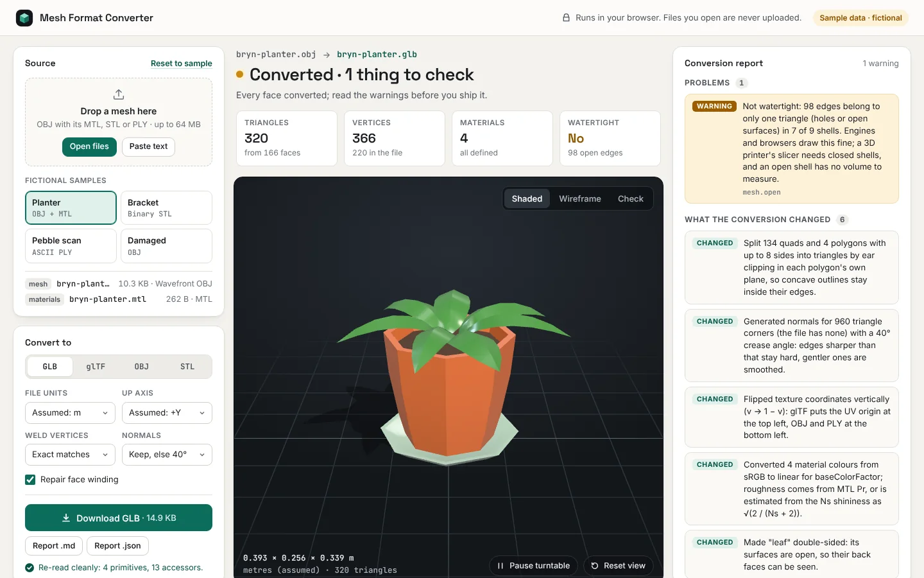Click the Watertight No stat card
The height and width of the screenshot is (578, 924).
tap(610, 139)
